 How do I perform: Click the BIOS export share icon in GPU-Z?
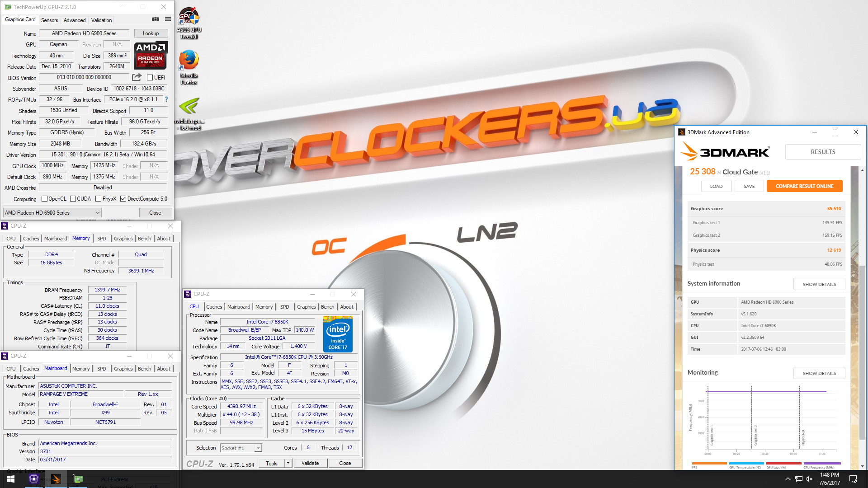[x=137, y=77]
